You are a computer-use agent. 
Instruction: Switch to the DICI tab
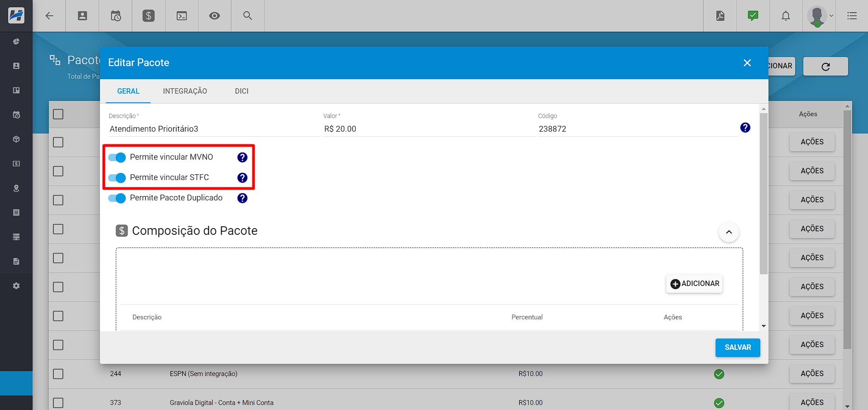tap(242, 91)
